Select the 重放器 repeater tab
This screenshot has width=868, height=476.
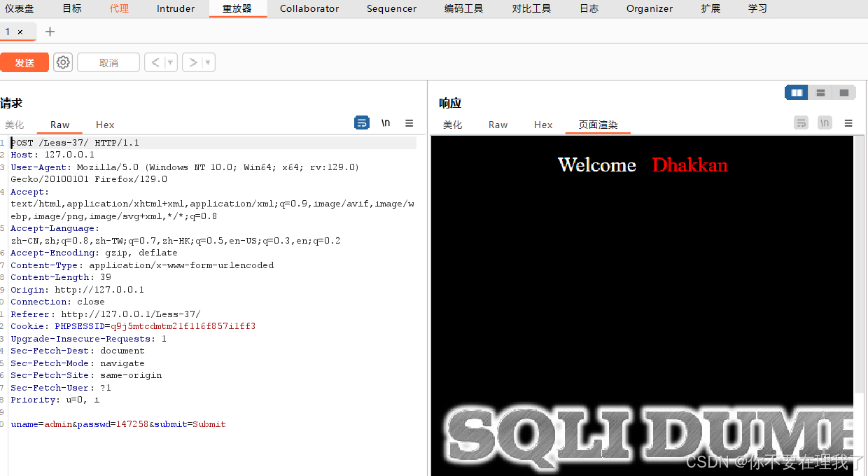tap(237, 8)
